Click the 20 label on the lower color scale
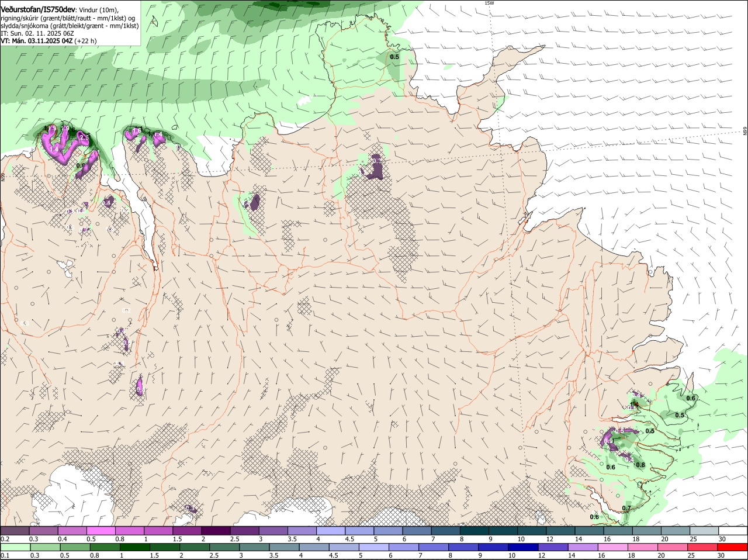Viewport: 748px width, 560px height. tap(662, 555)
